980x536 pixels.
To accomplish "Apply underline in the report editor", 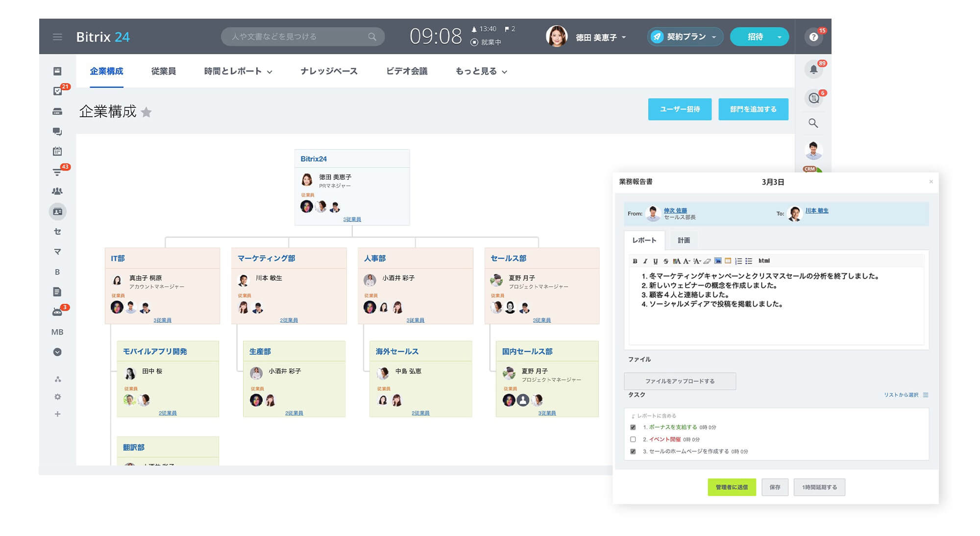I will pyautogui.click(x=656, y=261).
